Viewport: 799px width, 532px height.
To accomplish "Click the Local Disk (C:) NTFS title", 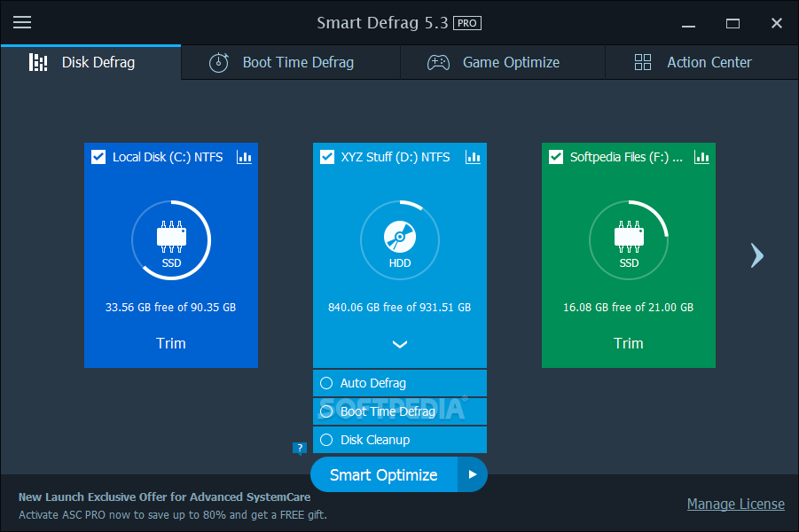I will (168, 157).
